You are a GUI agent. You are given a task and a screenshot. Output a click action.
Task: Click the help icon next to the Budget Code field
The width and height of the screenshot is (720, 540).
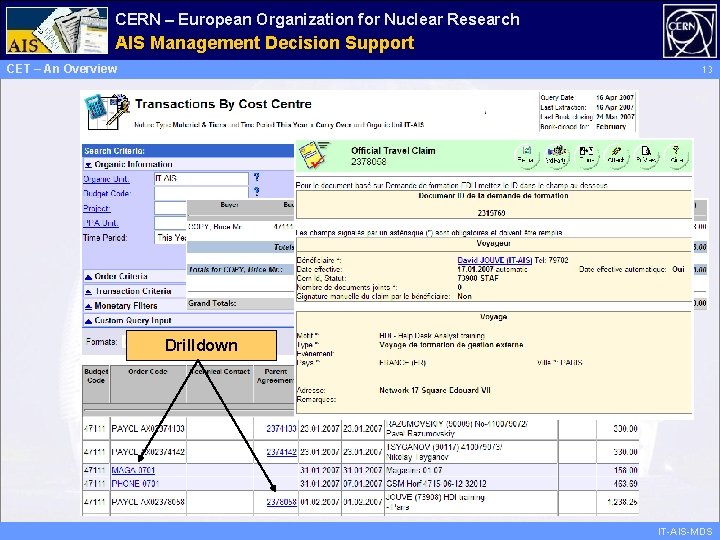[257, 191]
